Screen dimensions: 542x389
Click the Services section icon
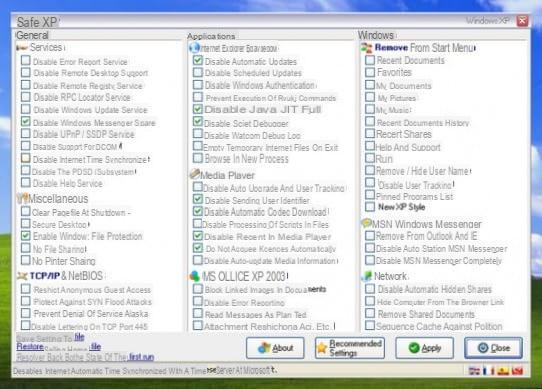(22, 47)
